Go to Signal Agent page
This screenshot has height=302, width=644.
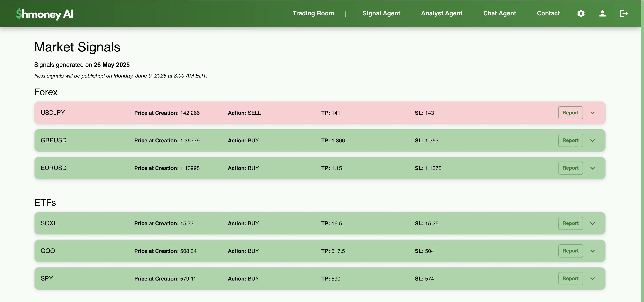coord(381,13)
